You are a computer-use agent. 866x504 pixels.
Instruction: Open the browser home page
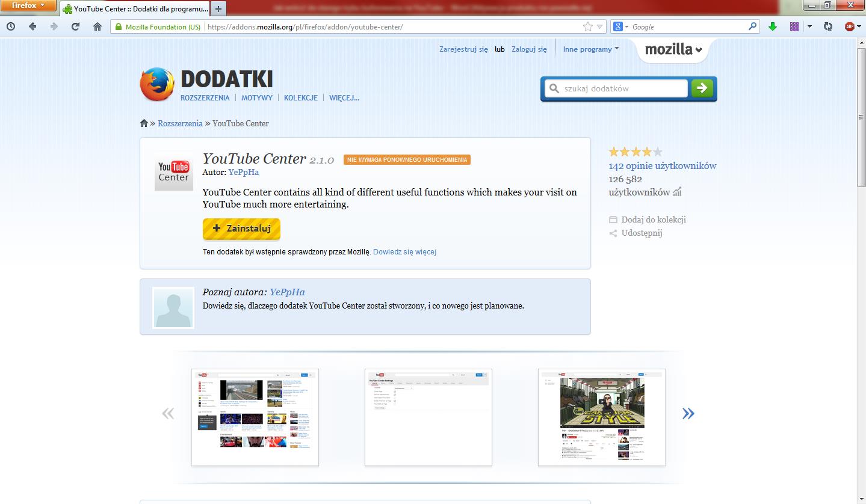97,26
